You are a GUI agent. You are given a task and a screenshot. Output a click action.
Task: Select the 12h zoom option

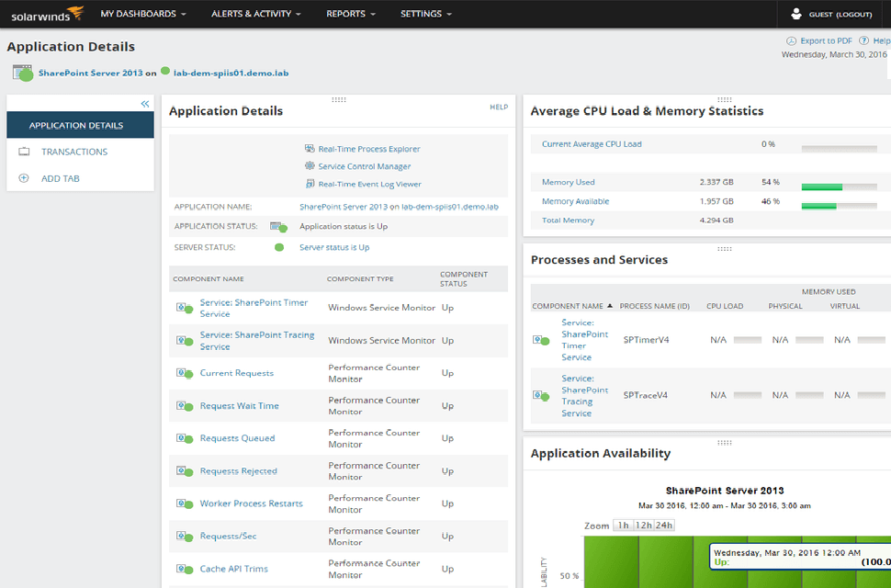click(x=642, y=526)
